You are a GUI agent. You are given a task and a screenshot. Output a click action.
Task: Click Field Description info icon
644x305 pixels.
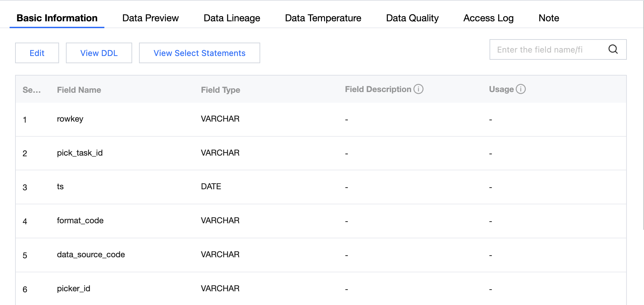pyautogui.click(x=418, y=89)
